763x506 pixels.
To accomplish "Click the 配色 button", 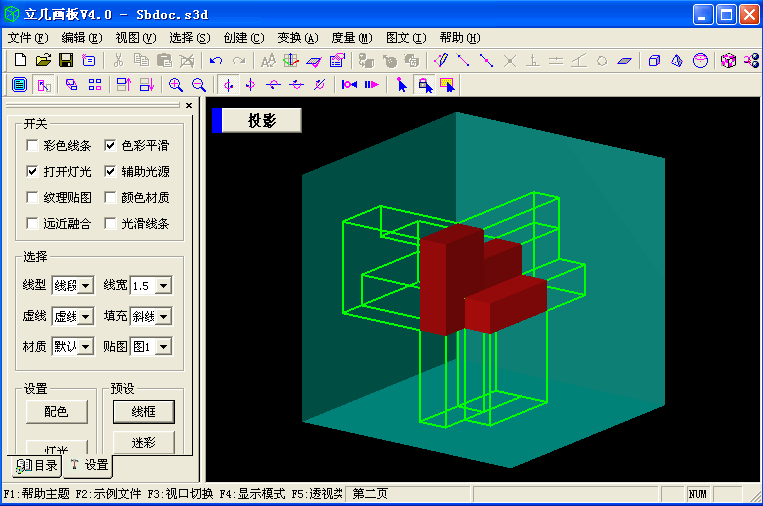I will point(56,412).
